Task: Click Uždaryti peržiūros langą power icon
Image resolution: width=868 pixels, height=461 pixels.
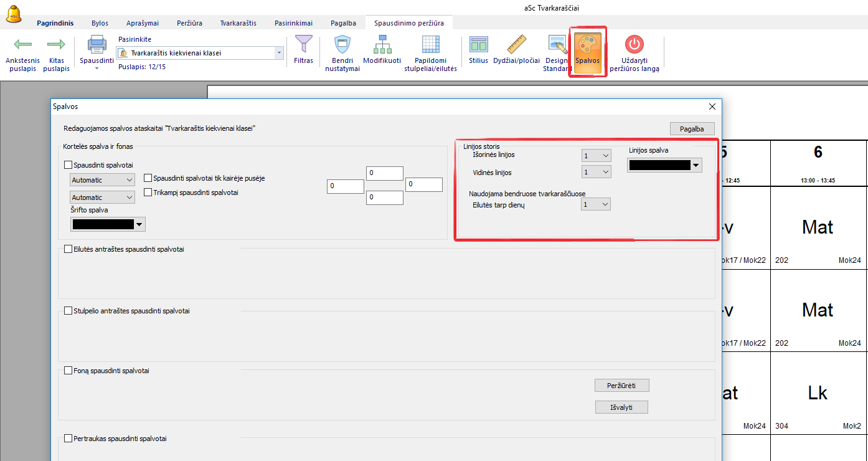Action: 634,45
